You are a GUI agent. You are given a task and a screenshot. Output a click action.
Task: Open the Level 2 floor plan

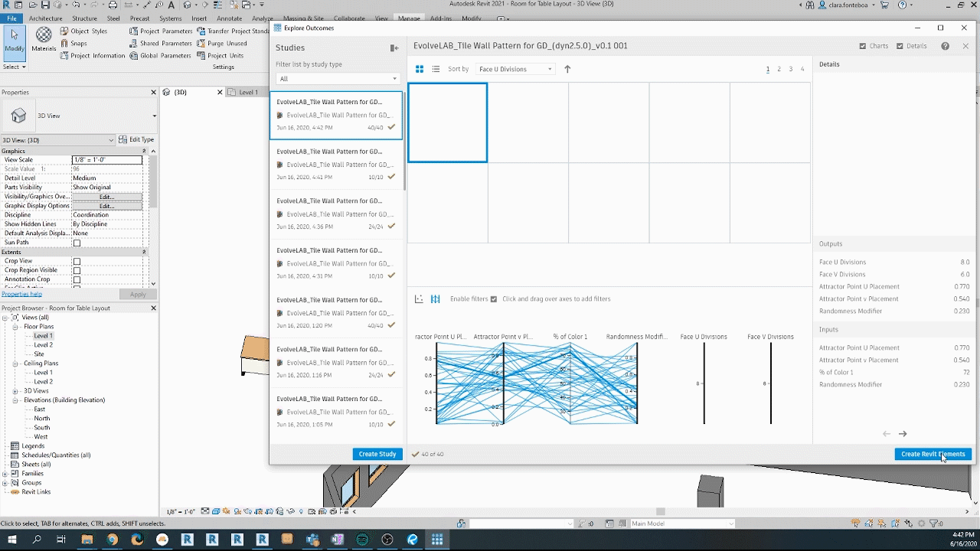pyautogui.click(x=43, y=345)
